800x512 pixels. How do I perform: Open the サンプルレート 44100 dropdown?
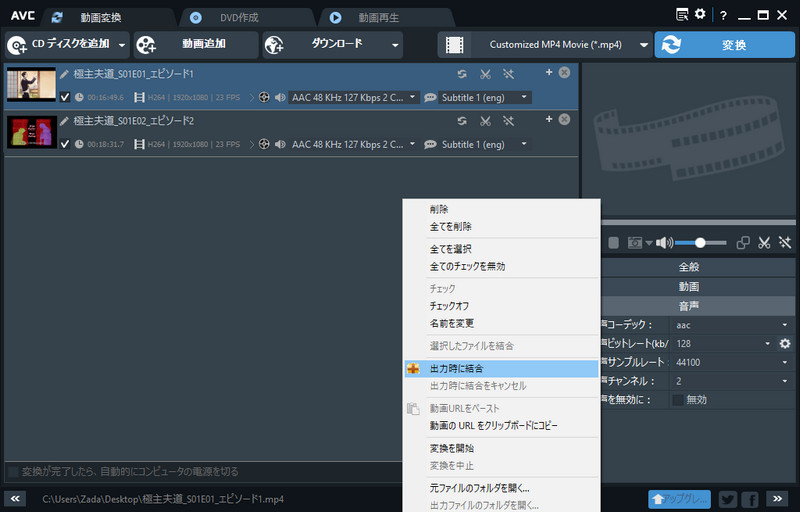(x=730, y=362)
